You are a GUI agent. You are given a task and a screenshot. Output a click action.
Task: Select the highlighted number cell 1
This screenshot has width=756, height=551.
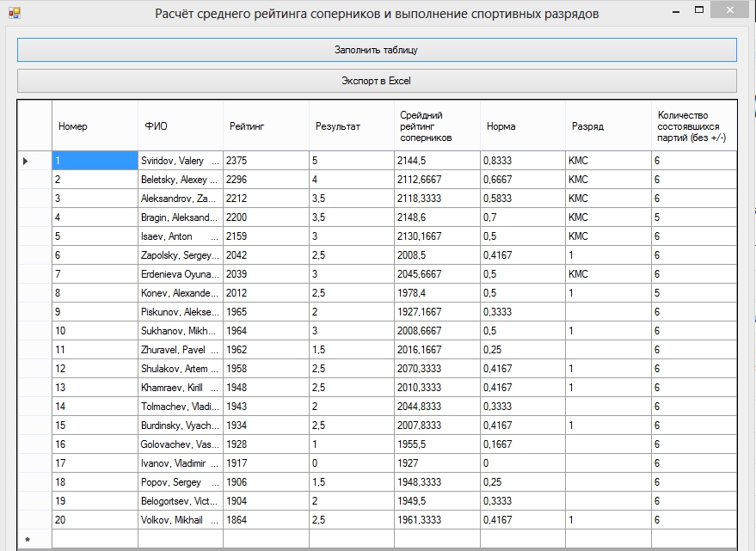(95, 161)
